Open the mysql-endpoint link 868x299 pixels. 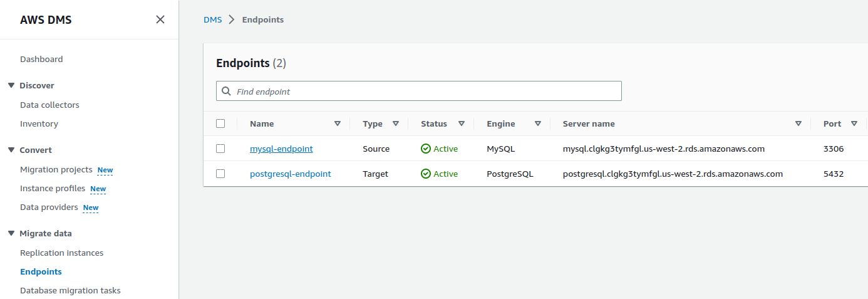click(281, 149)
